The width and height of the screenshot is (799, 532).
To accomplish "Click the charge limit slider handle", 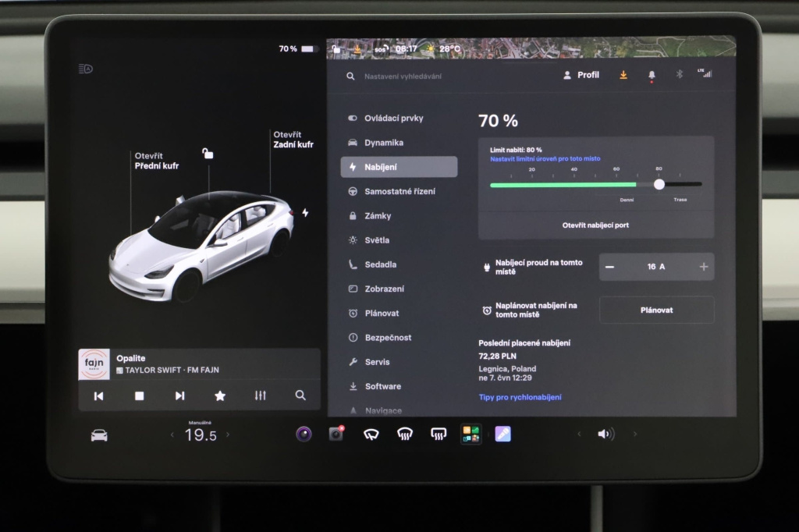I will 659,184.
